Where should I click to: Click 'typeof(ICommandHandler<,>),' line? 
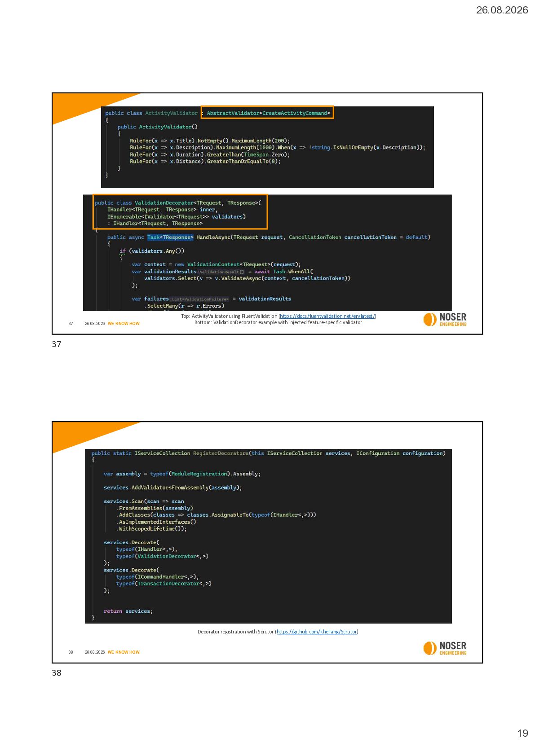click(158, 577)
